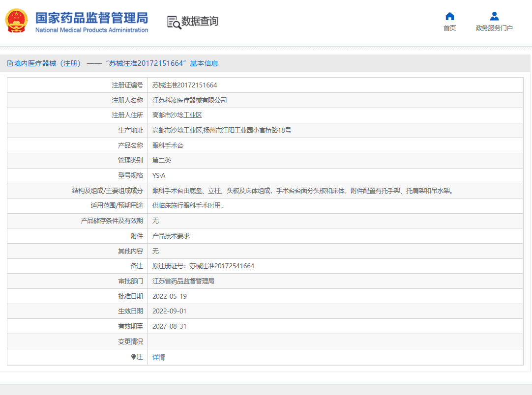Click the 审批部门 row label

(x=131, y=281)
